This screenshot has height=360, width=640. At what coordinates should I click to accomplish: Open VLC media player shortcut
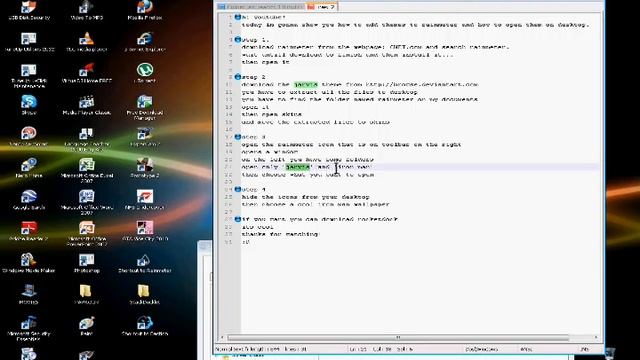point(87,42)
